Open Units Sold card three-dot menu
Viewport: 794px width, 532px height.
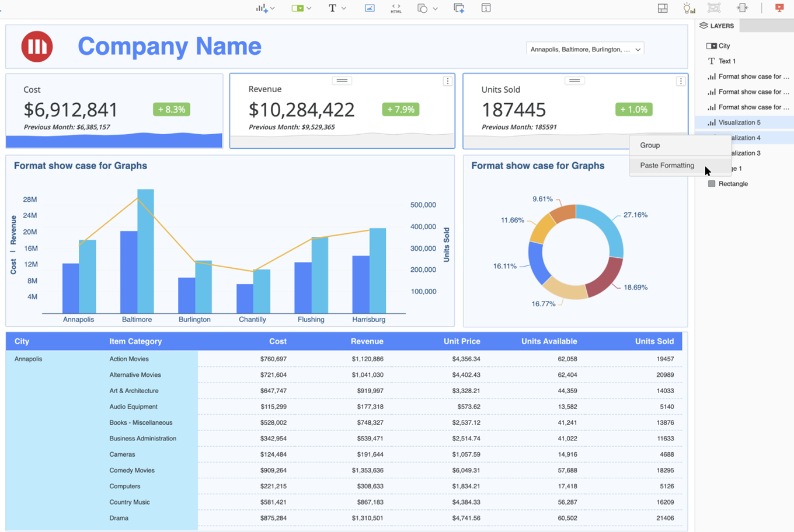tap(681, 82)
